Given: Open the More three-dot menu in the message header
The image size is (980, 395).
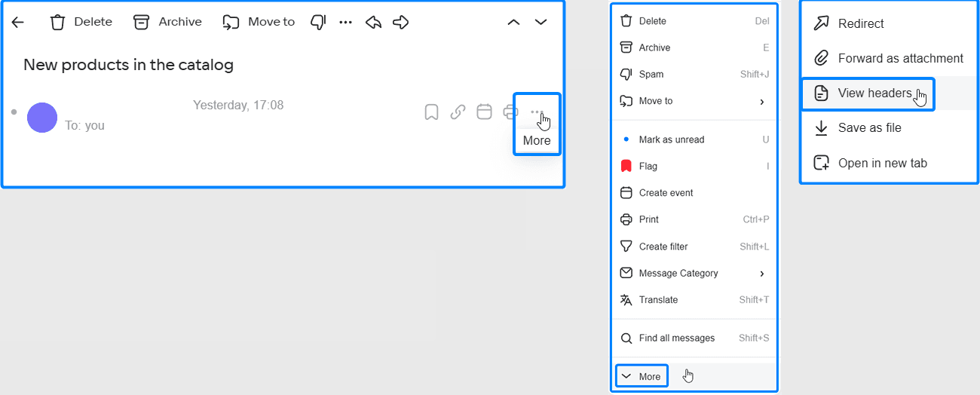Looking at the screenshot, I should 537,112.
